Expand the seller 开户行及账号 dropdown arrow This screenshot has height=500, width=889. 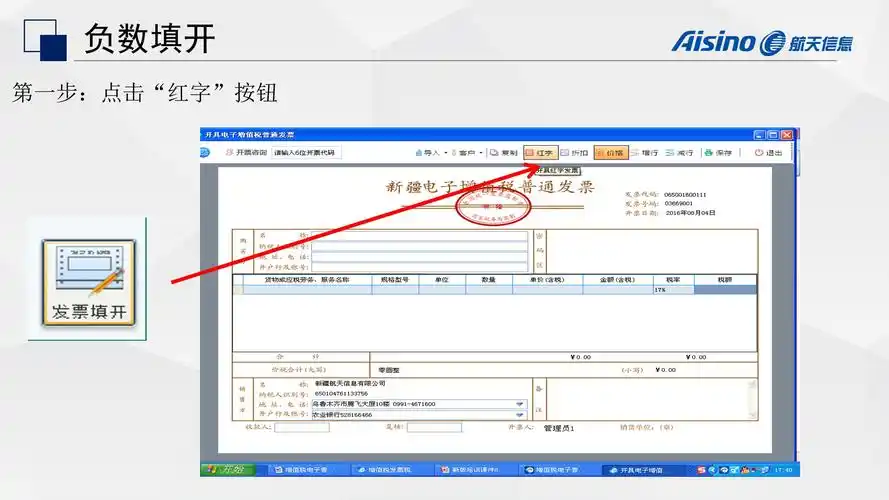click(x=519, y=415)
